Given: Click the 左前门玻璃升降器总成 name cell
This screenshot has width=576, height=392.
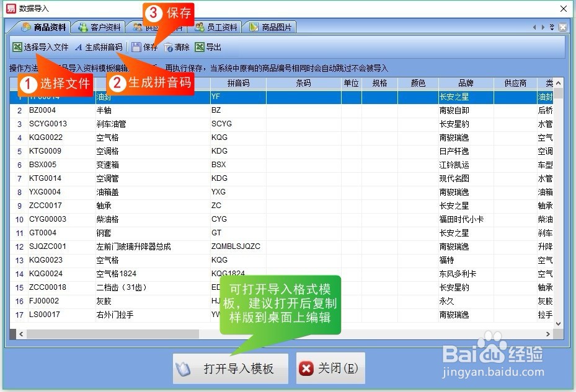Looking at the screenshot, I should point(153,246).
